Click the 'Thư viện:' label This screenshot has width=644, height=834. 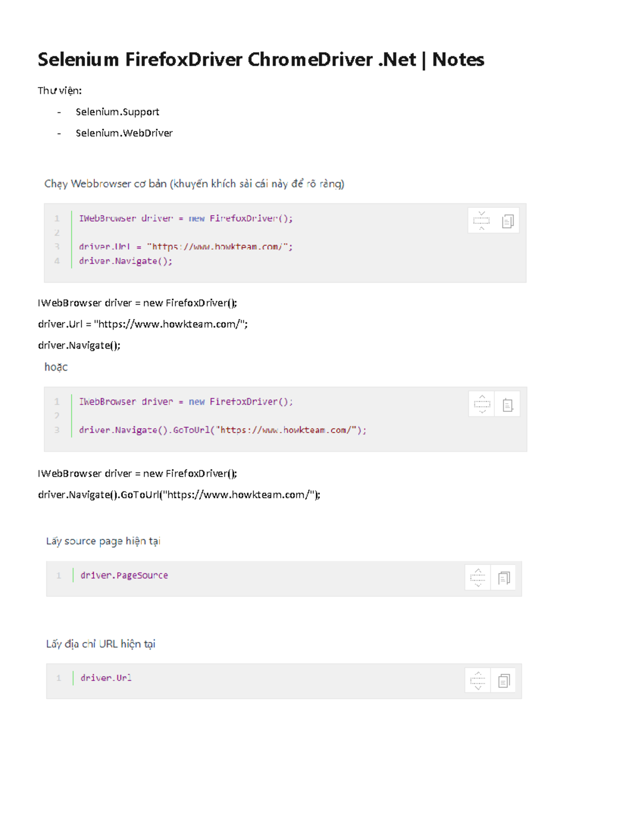tap(60, 91)
